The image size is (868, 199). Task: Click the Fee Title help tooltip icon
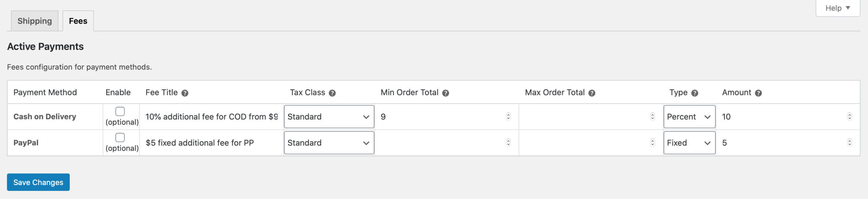pyautogui.click(x=185, y=93)
